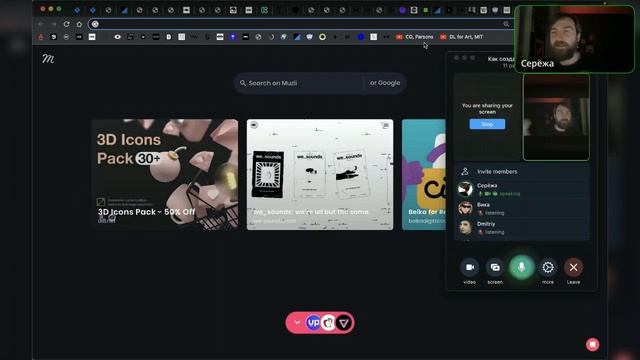Collapse the pink shortcuts pill chevron
Image resolution: width=640 pixels, height=360 pixels.
click(x=297, y=322)
